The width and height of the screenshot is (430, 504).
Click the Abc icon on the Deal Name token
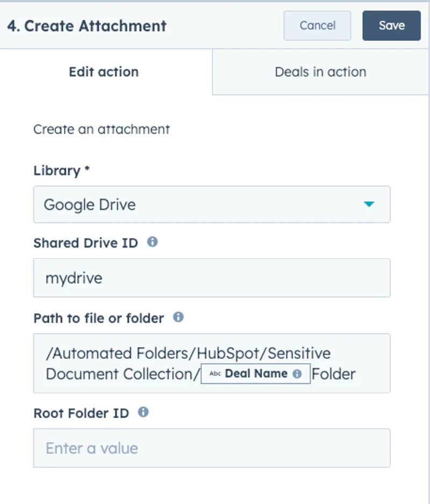click(x=214, y=373)
